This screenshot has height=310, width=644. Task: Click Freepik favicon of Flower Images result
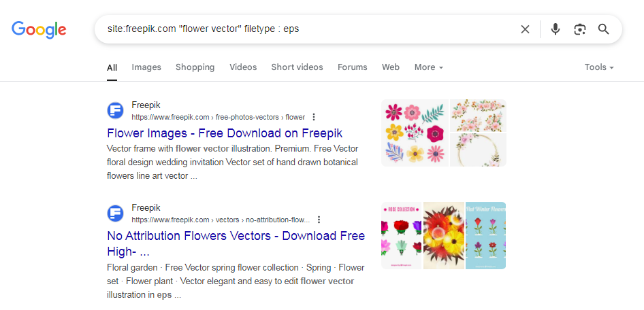click(x=116, y=111)
